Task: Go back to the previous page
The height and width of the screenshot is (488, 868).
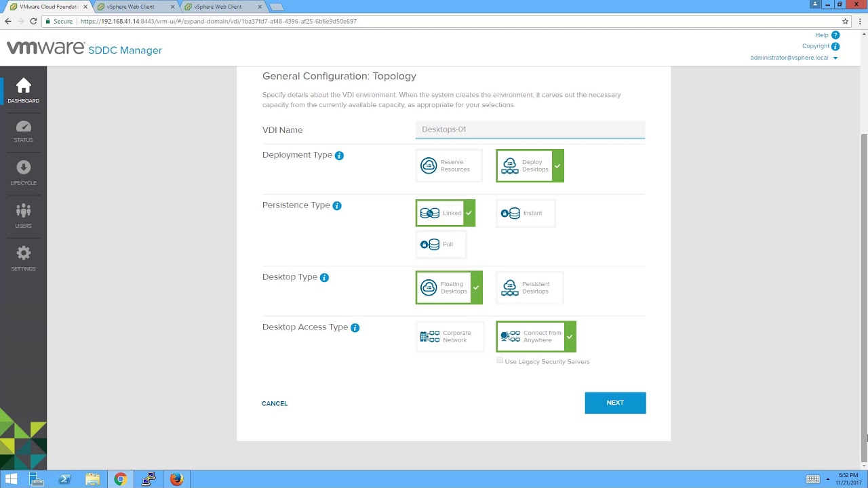Action: (8, 21)
